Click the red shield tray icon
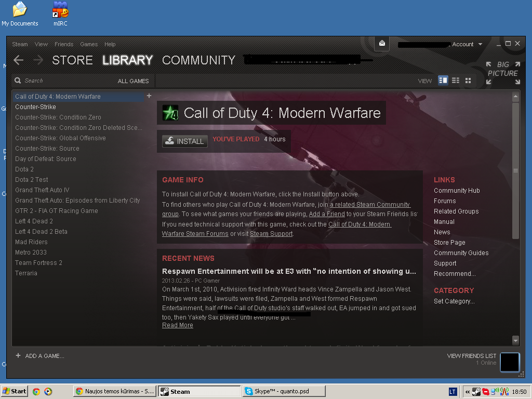This screenshot has height=399, width=532. [486, 392]
